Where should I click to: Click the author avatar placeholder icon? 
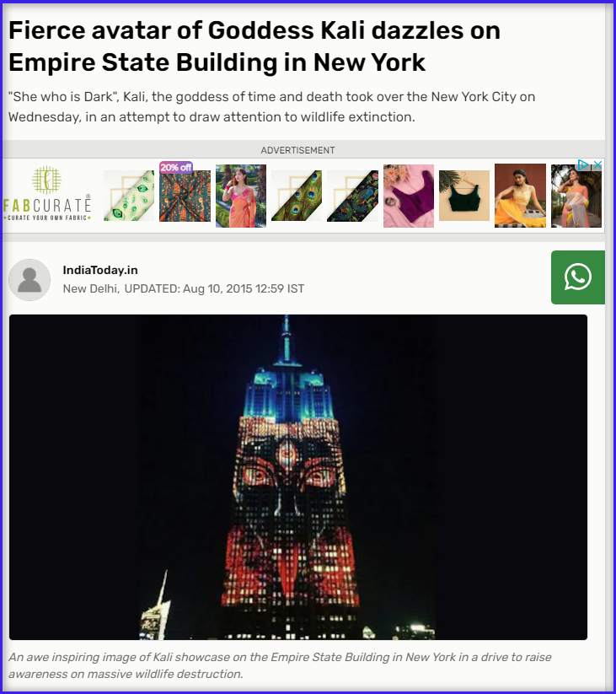(x=29, y=280)
